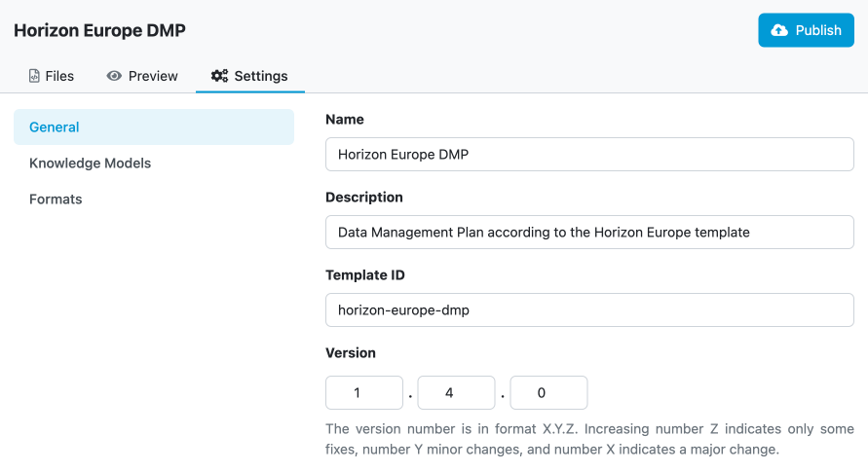
Task: Click the Description field label
Action: (364, 198)
